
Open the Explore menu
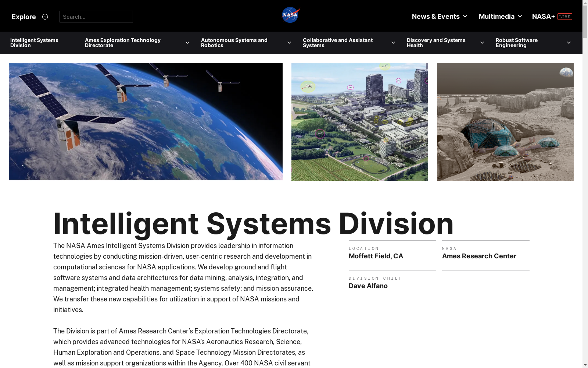click(29, 17)
